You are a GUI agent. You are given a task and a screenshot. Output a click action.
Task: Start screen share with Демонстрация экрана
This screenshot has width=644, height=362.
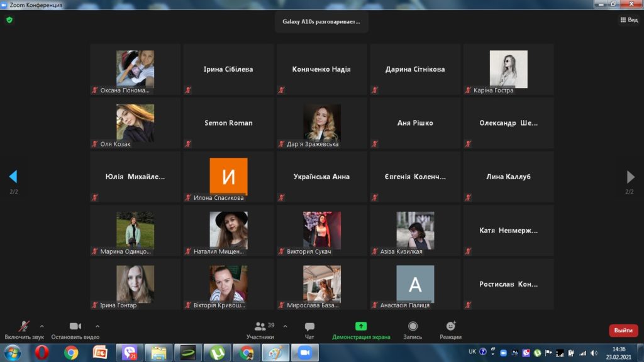361,327
